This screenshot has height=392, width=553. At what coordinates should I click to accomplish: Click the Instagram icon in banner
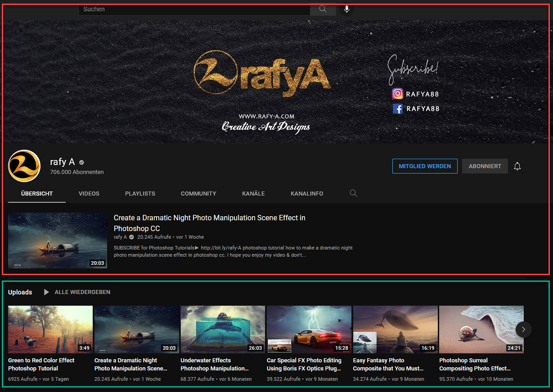coord(397,94)
